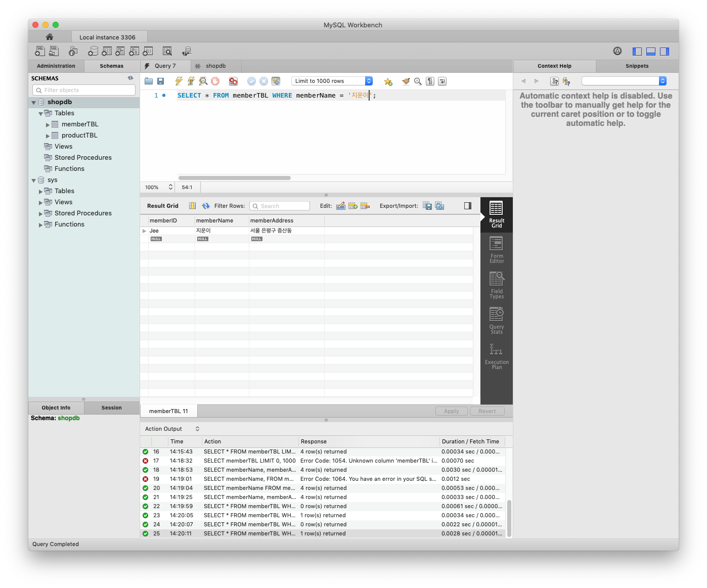Screen dimensions: 707x588
Task: Execute the query with lightning bolt
Action: pyautogui.click(x=179, y=81)
